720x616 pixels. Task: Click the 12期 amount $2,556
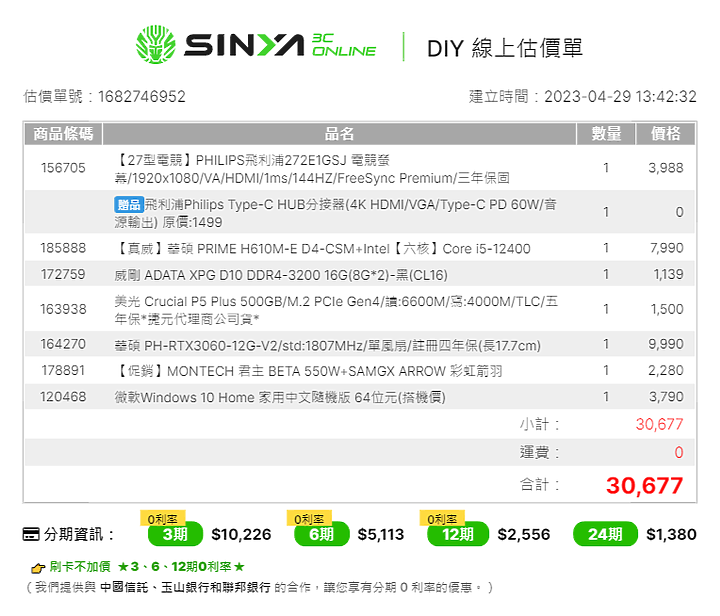[x=523, y=534]
